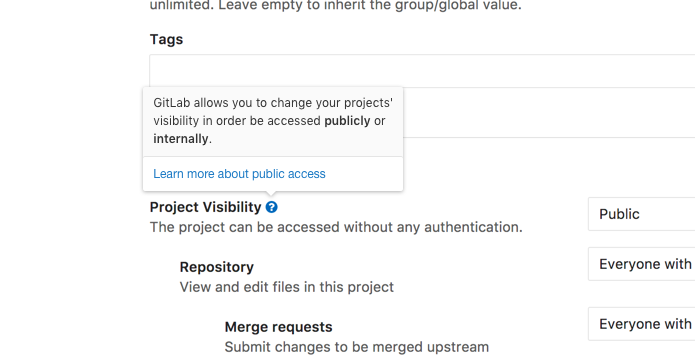The width and height of the screenshot is (695, 364).
Task: Focus the field partly hidden behind the popover
Action: [x=549, y=113]
